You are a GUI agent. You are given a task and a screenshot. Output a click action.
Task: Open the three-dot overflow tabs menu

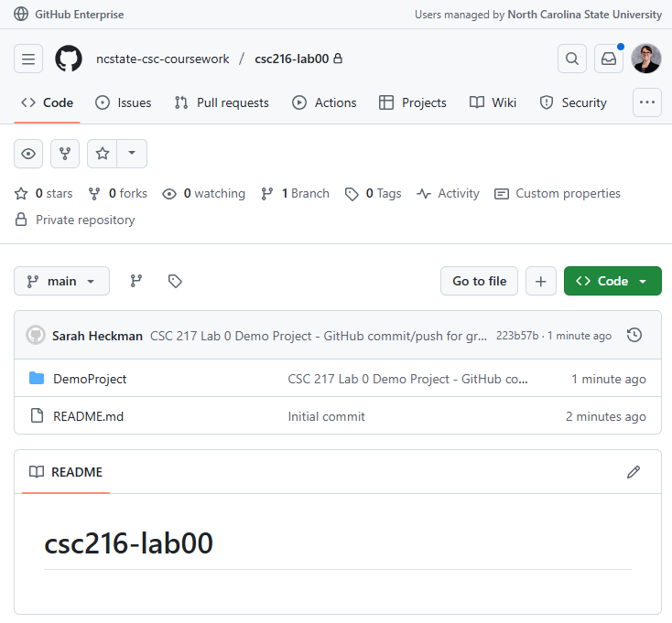[646, 102]
